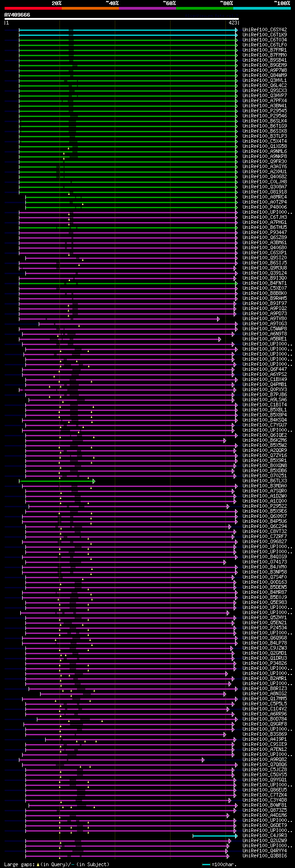Click the cyan ~100% identity legend segment
Screen dimensions: 295x868
click(x=261, y=8)
